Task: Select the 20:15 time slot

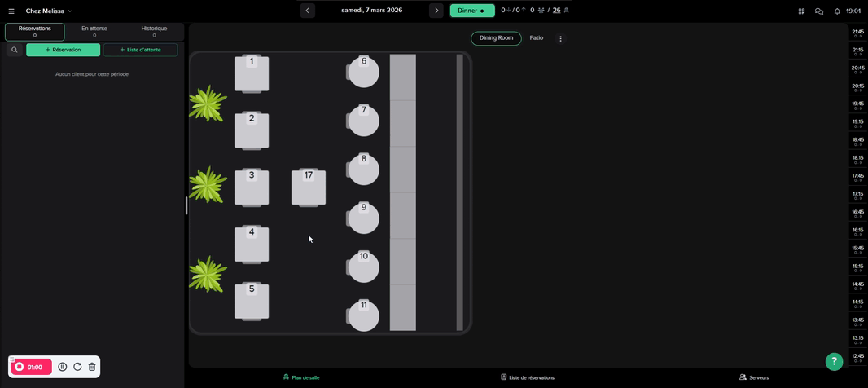Action: pyautogui.click(x=857, y=87)
